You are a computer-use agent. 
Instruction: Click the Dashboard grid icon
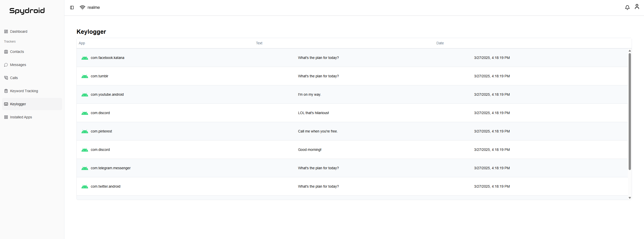(6, 31)
